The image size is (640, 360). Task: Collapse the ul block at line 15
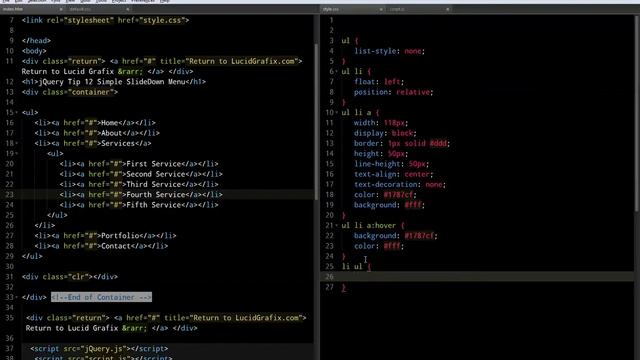click(x=16, y=113)
